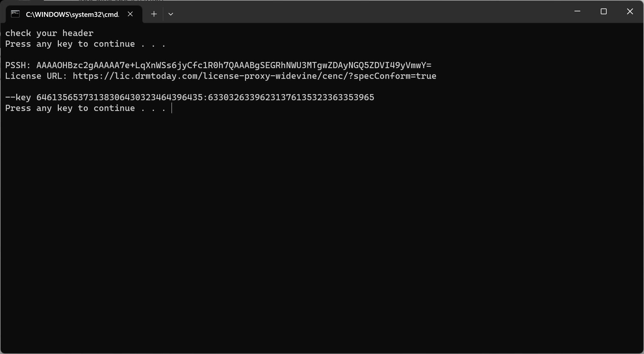
Task: Click key value starting with 6330
Action: point(291,97)
